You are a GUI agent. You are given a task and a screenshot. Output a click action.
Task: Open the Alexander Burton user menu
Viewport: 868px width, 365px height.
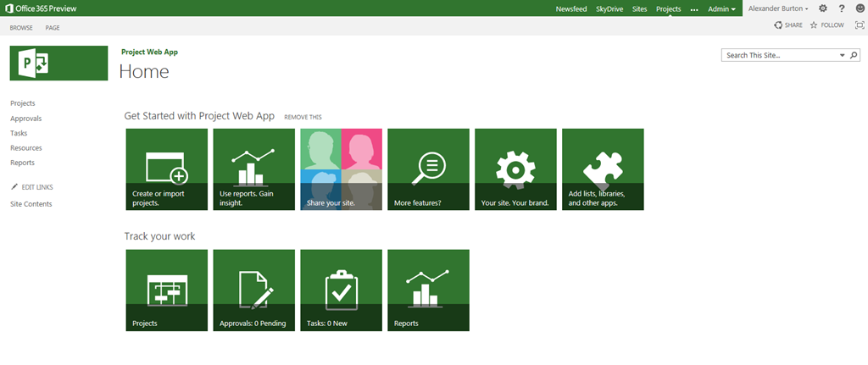coord(778,8)
